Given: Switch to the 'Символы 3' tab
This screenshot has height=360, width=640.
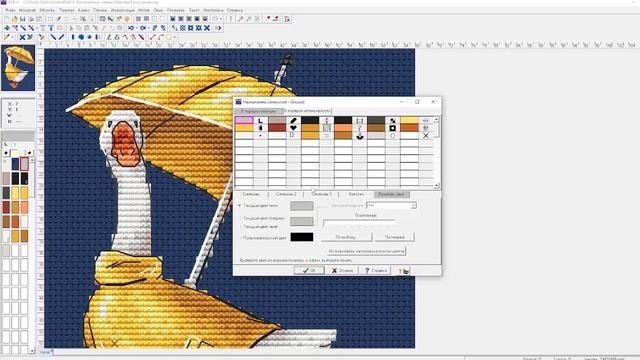Looking at the screenshot, I should pyautogui.click(x=322, y=194).
